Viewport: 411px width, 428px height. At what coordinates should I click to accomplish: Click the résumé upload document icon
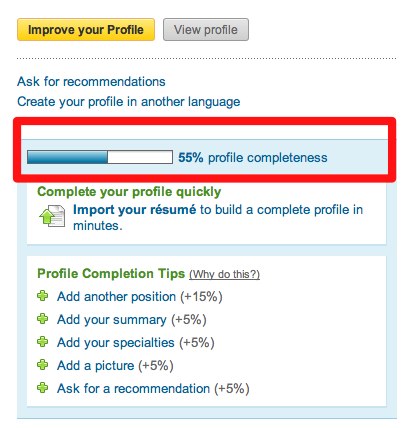pyautogui.click(x=52, y=216)
